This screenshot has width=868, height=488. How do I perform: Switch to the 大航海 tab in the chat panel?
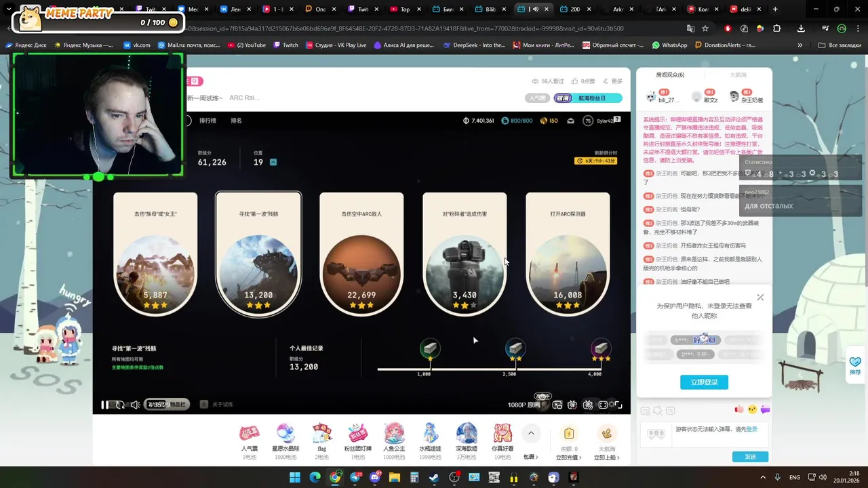click(738, 75)
